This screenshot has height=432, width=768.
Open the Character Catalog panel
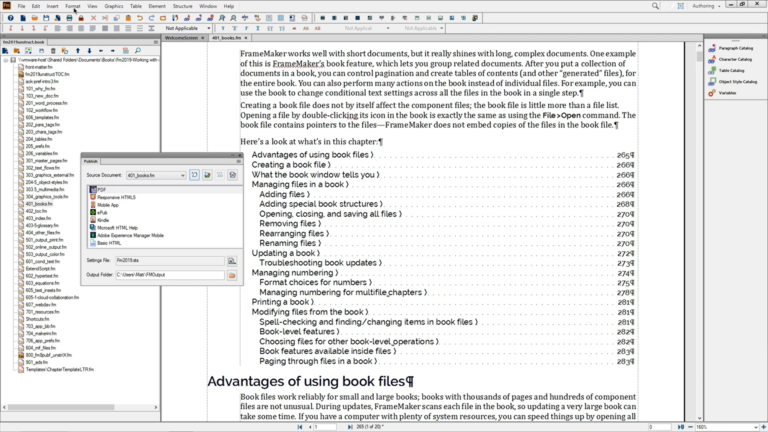730,59
